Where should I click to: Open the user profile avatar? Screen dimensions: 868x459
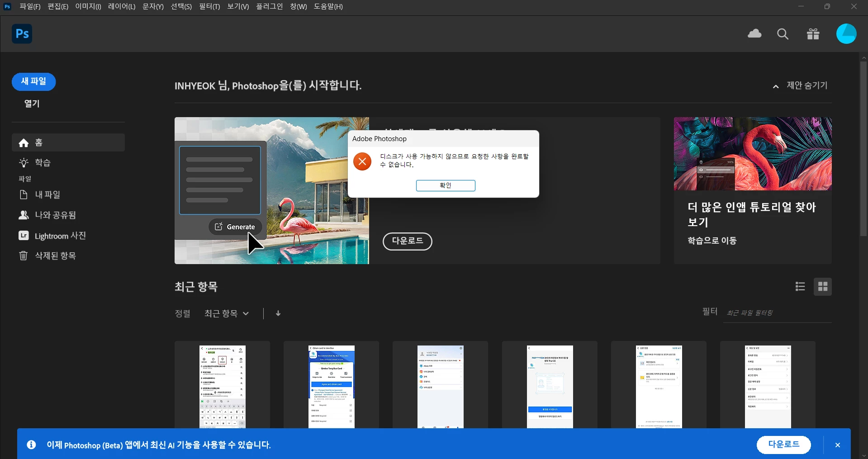pos(846,34)
